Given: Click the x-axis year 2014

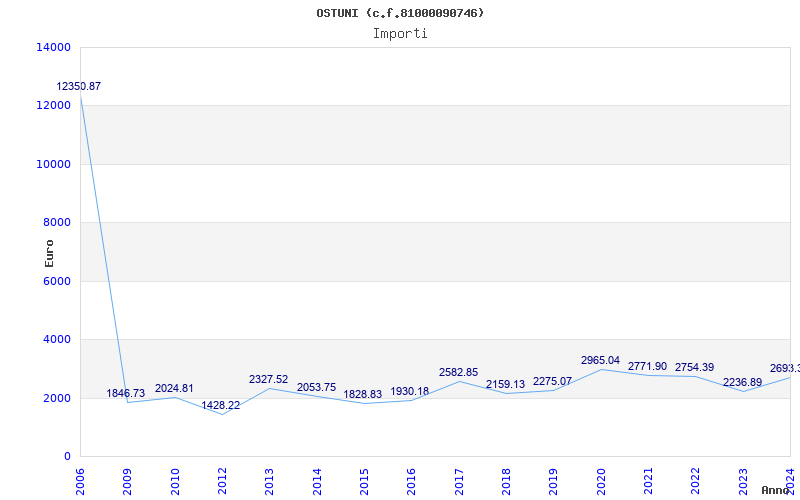Looking at the screenshot, I should (x=317, y=482).
